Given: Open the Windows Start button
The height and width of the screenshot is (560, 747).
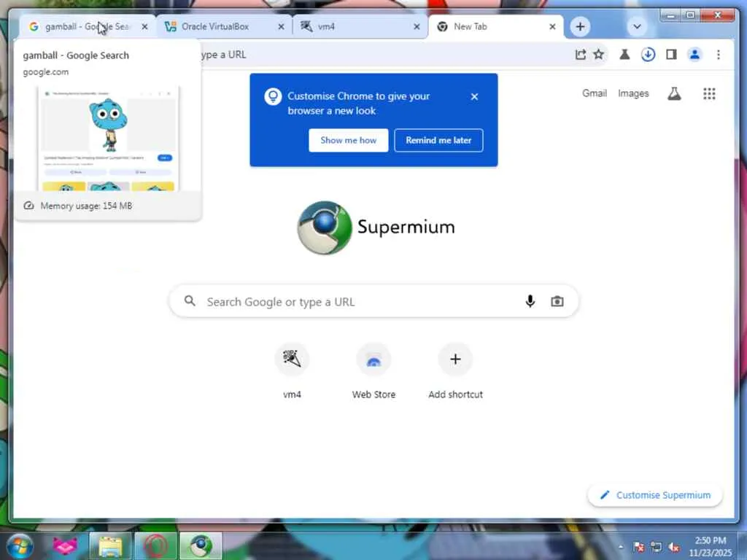Looking at the screenshot, I should click(x=20, y=546).
